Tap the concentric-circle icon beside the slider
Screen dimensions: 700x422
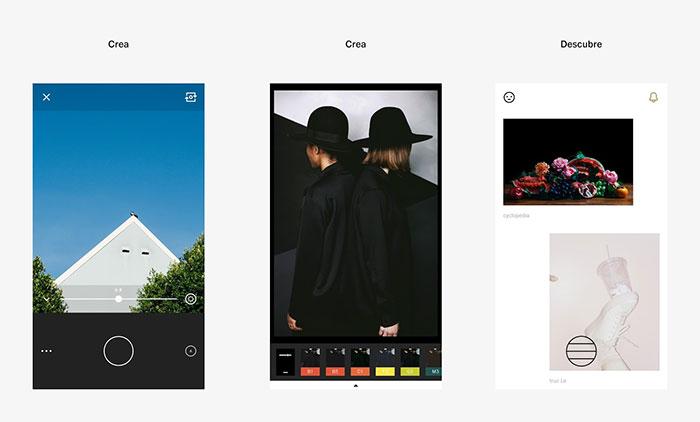tap(191, 299)
